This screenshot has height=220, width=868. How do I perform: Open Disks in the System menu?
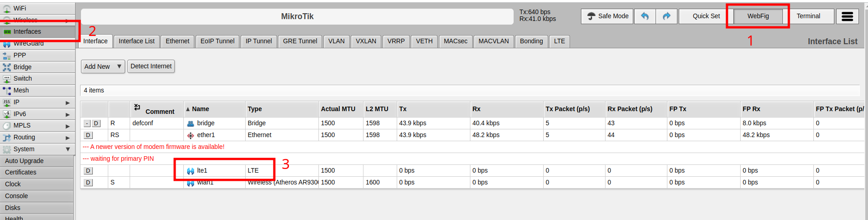tap(37, 208)
